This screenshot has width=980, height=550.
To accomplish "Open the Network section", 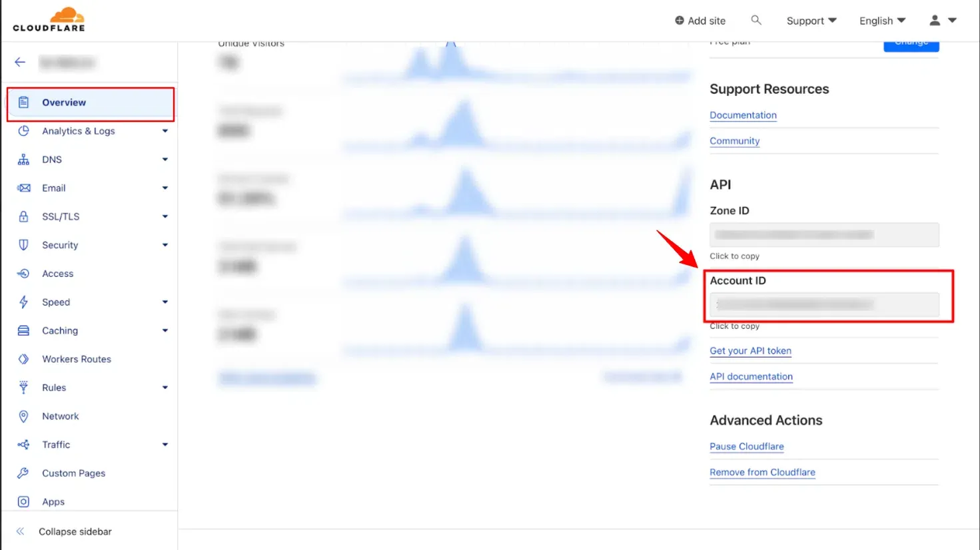I will tap(61, 416).
